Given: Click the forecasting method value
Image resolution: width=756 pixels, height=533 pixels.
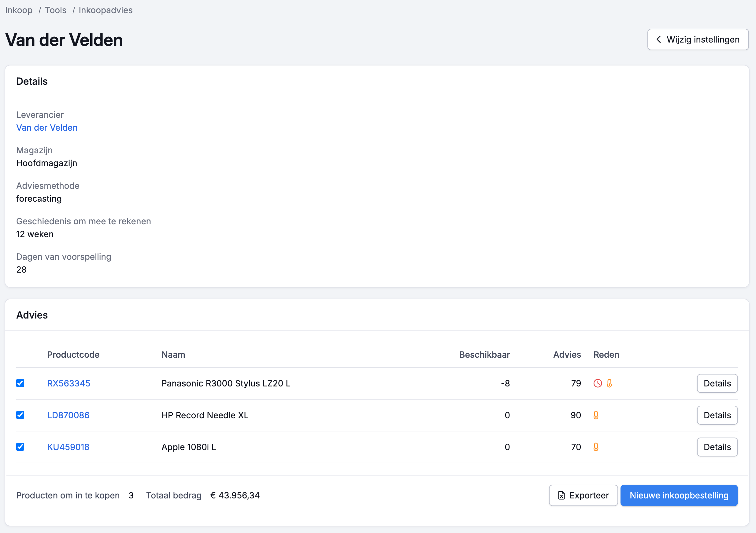Looking at the screenshot, I should (x=39, y=199).
